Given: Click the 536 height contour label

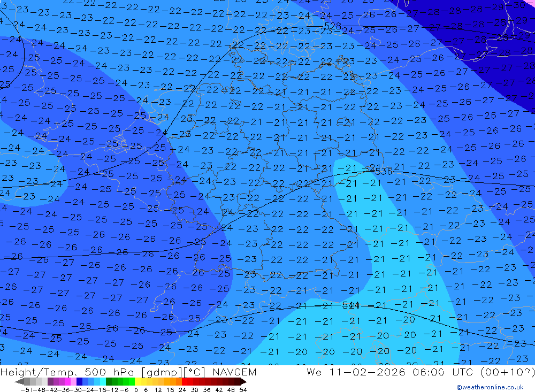Looking at the screenshot, I should pyautogui.click(x=384, y=172).
